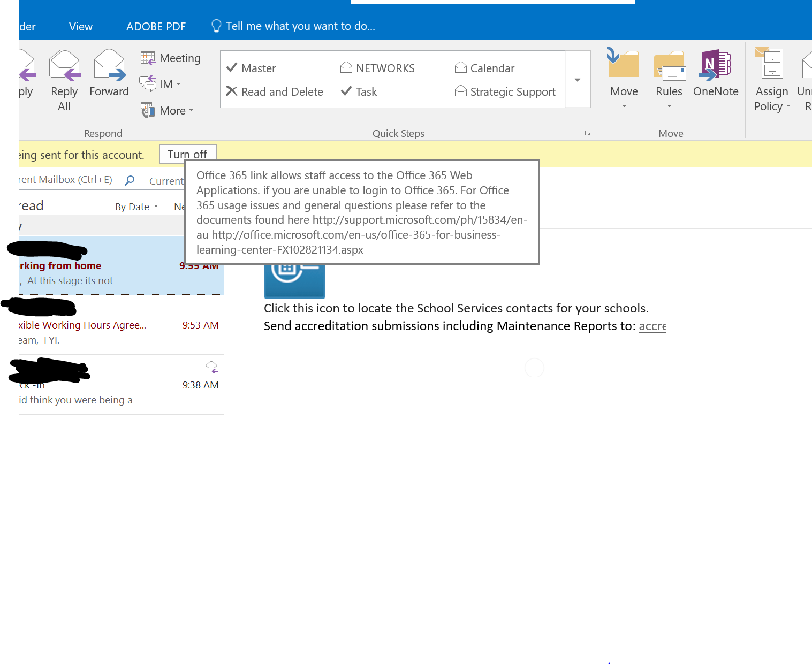Open the IM reply dropdown
The image size is (812, 664).
pyautogui.click(x=161, y=84)
